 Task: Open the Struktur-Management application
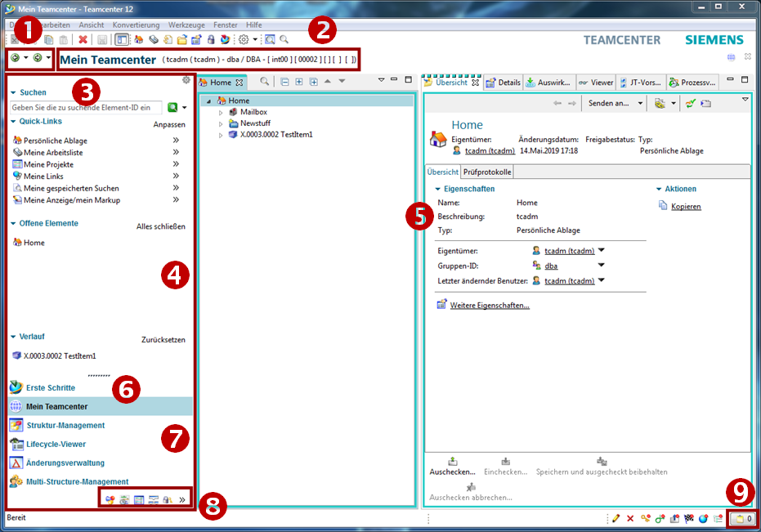(65, 426)
